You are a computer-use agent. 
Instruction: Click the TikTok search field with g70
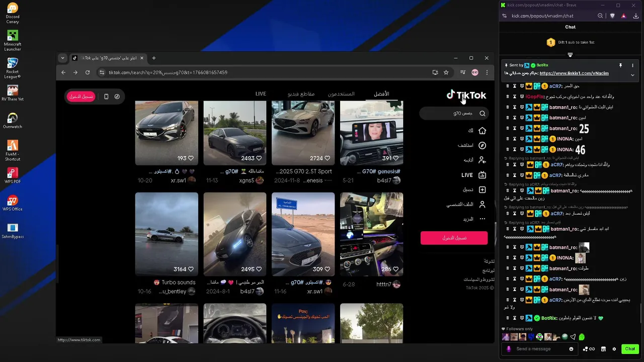coord(454,114)
